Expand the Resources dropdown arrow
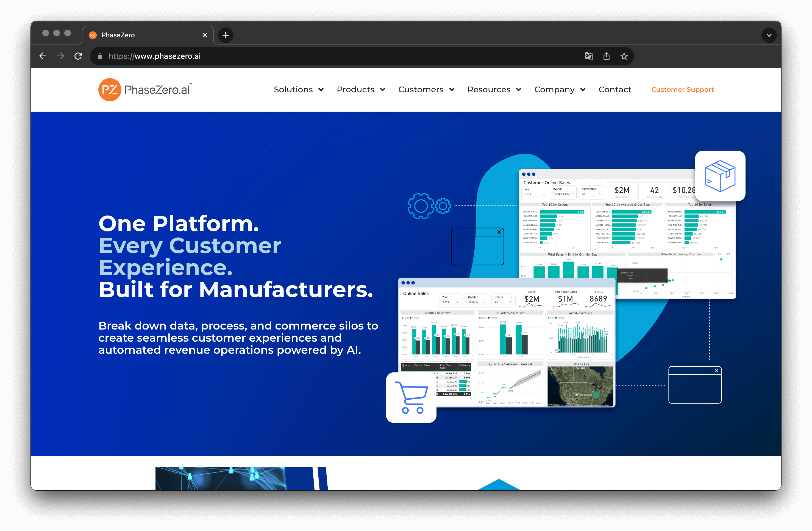 (519, 90)
